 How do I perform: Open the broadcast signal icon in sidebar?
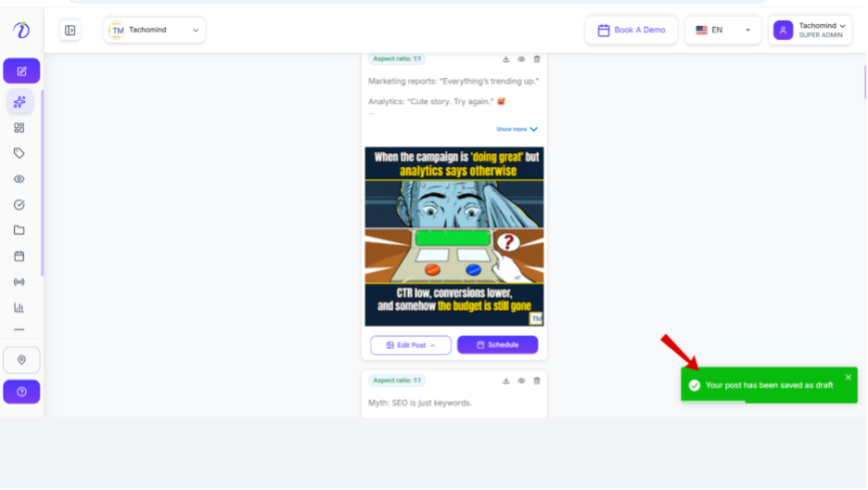pyautogui.click(x=19, y=282)
